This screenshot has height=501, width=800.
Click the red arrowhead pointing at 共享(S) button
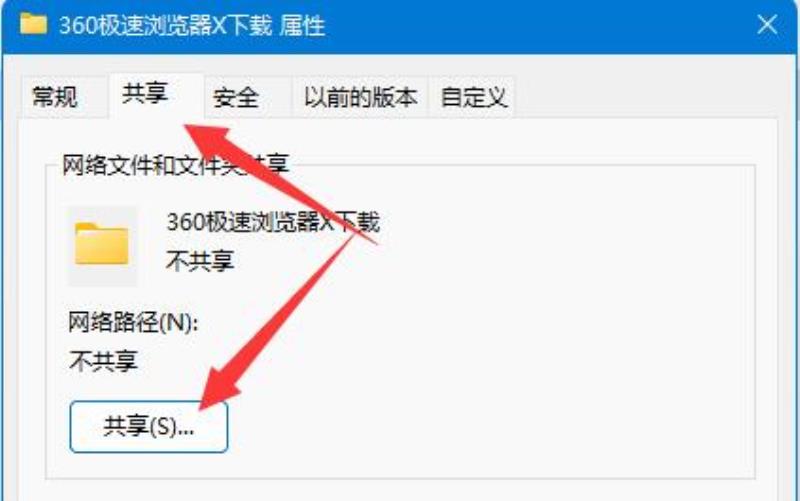tap(219, 390)
